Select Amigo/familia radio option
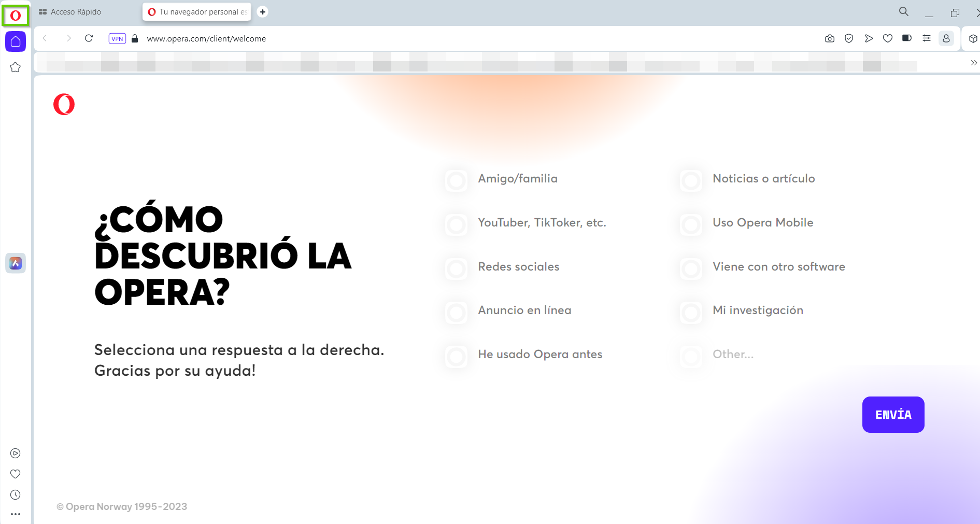 pos(457,181)
